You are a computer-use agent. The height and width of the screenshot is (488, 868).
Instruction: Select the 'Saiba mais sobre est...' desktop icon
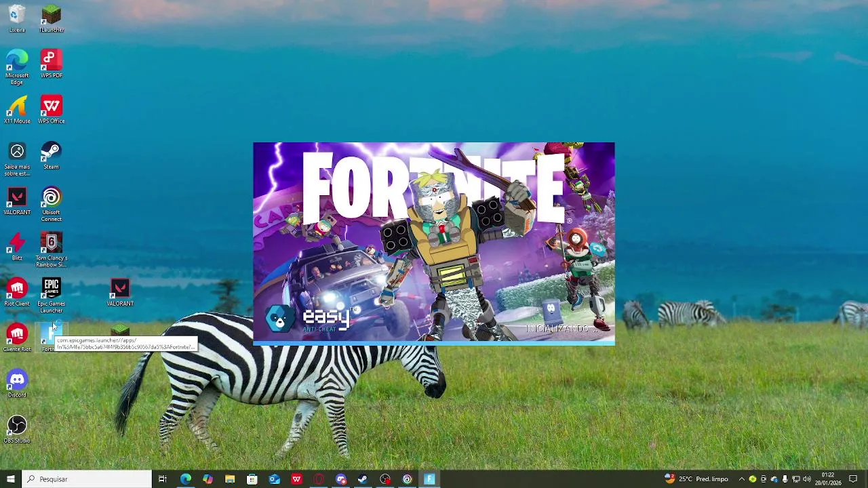tap(17, 159)
